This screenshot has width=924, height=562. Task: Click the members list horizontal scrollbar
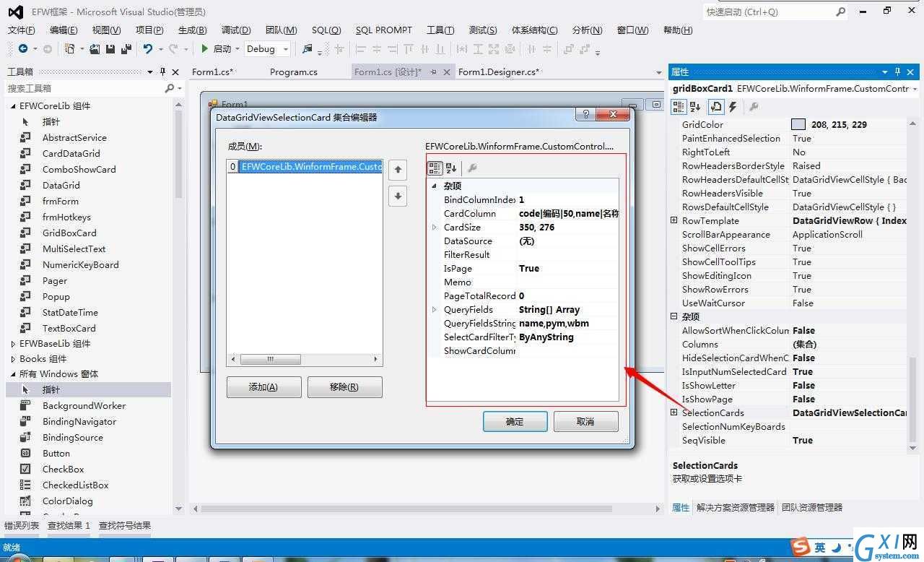(305, 359)
